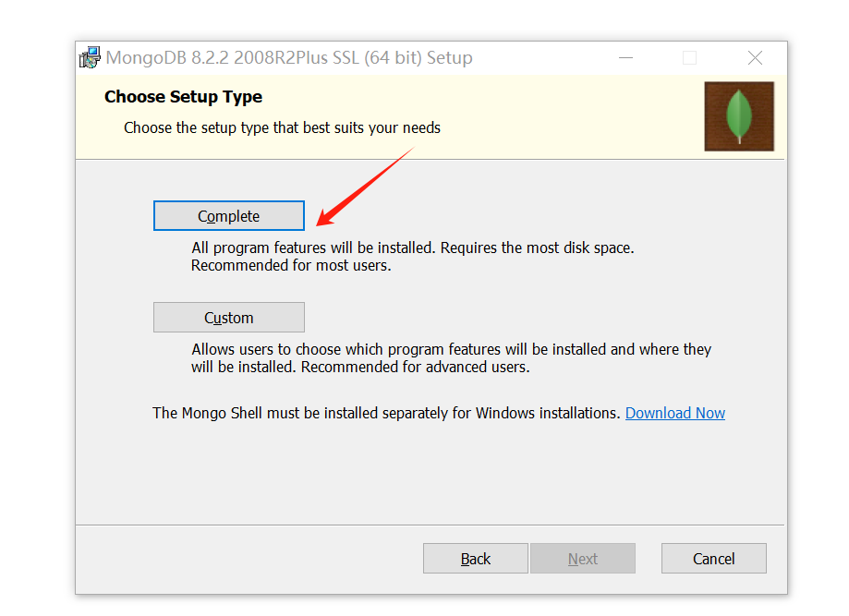Minimize the setup window
Screen dimensions: 849x616
point(626,57)
